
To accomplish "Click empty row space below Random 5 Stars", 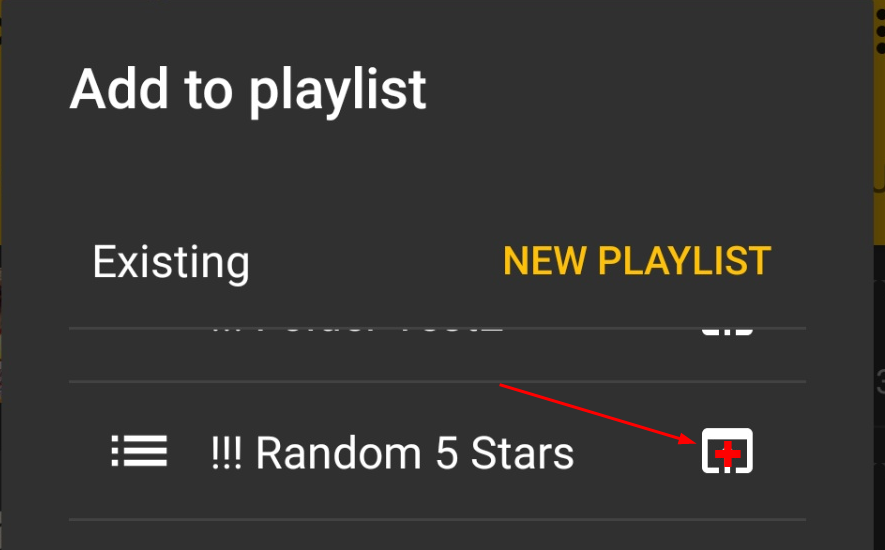I will [437, 535].
